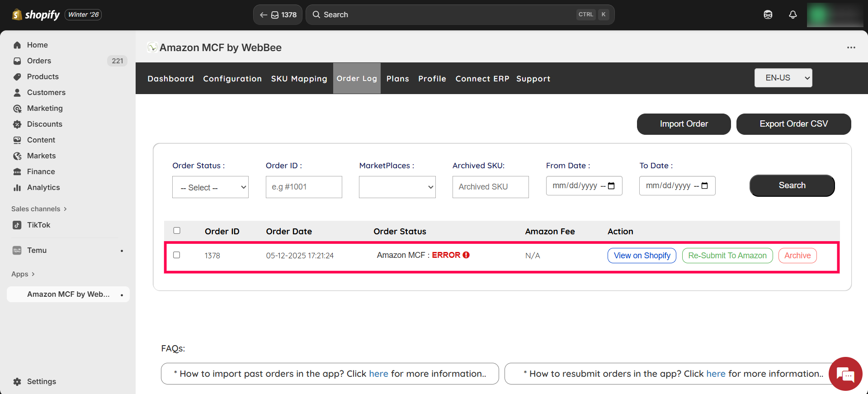Click the red error icon next to ERROR
Screen dimensions: 868x394
coord(466,255)
